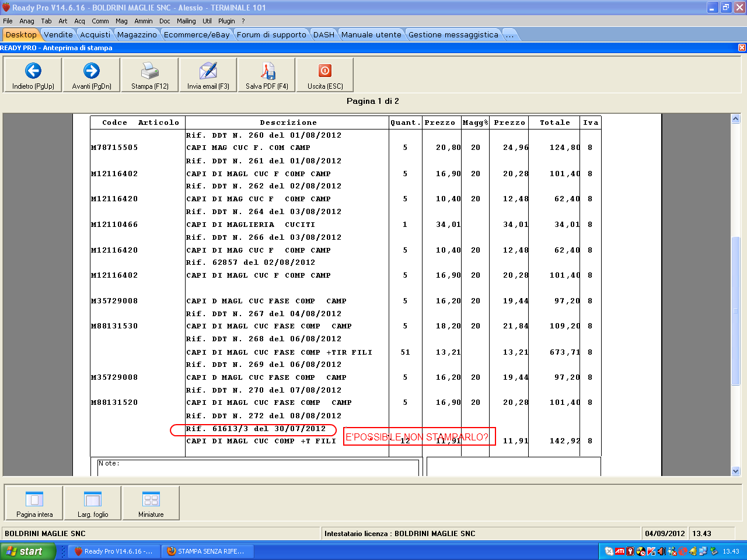Click the description CAPI DI MAGL CUC FASE COMP +TIR FILI
This screenshot has height=560, width=747.
pos(280,352)
